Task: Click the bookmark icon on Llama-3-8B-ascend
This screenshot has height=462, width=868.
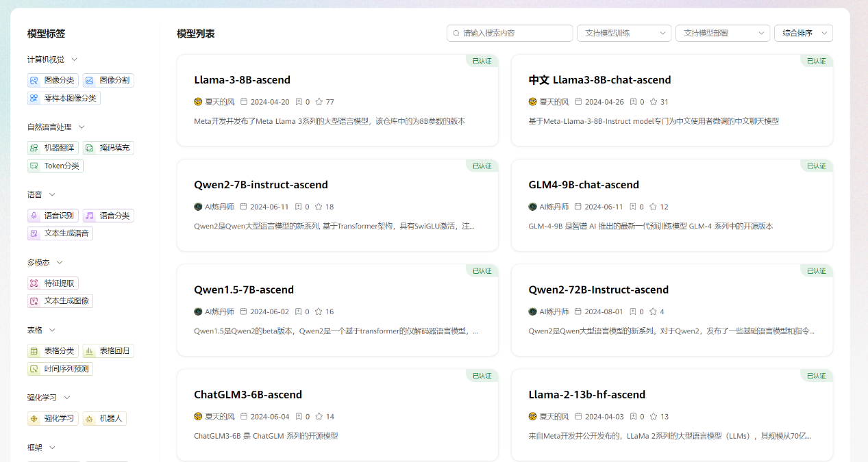Action: click(299, 101)
